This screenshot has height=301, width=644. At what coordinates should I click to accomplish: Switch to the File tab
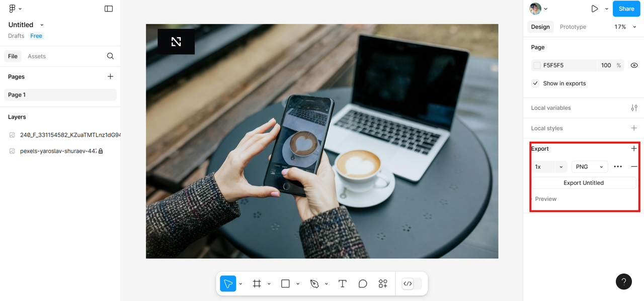(x=13, y=56)
